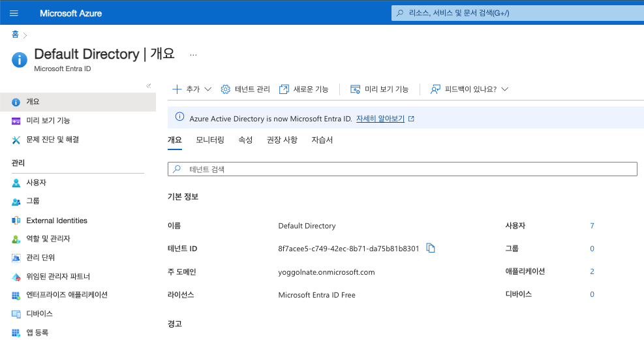Switch to the 속성 tab
Screen dimensions: 644x340
[x=245, y=140]
